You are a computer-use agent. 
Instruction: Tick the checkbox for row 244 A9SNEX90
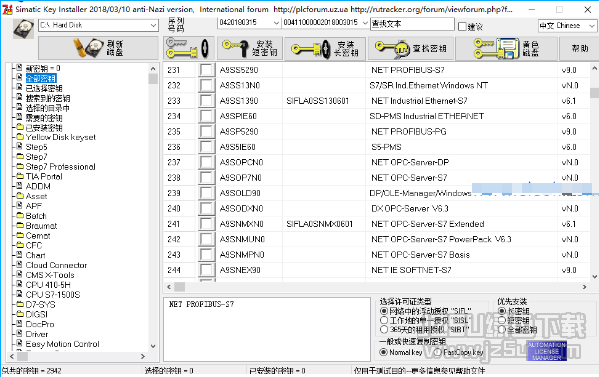click(x=206, y=270)
